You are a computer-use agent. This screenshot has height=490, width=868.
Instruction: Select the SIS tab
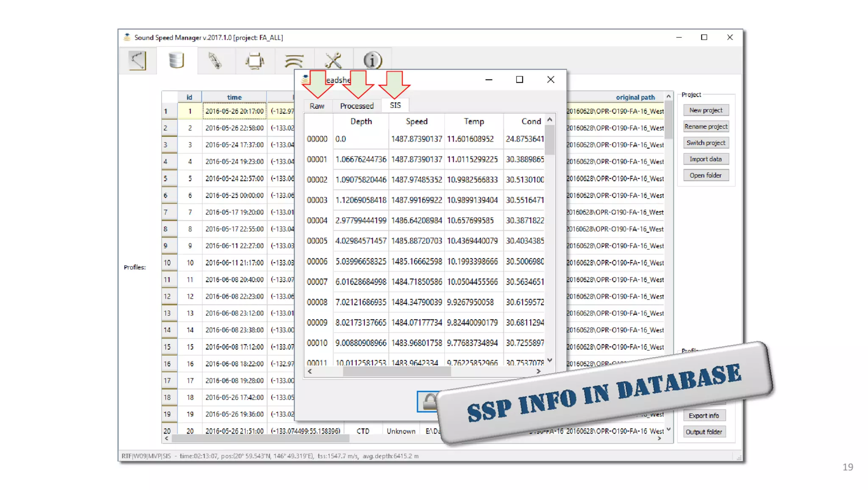(x=395, y=105)
